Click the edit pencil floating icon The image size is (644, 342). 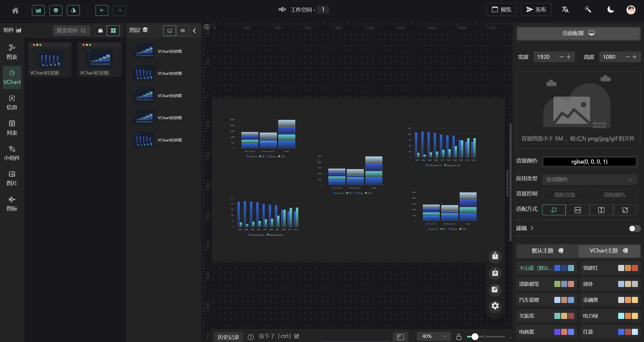(x=495, y=289)
